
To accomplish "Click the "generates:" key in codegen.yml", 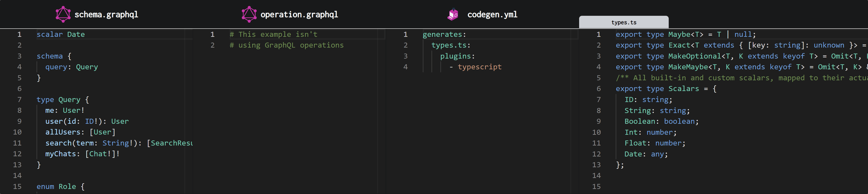I will point(444,34).
